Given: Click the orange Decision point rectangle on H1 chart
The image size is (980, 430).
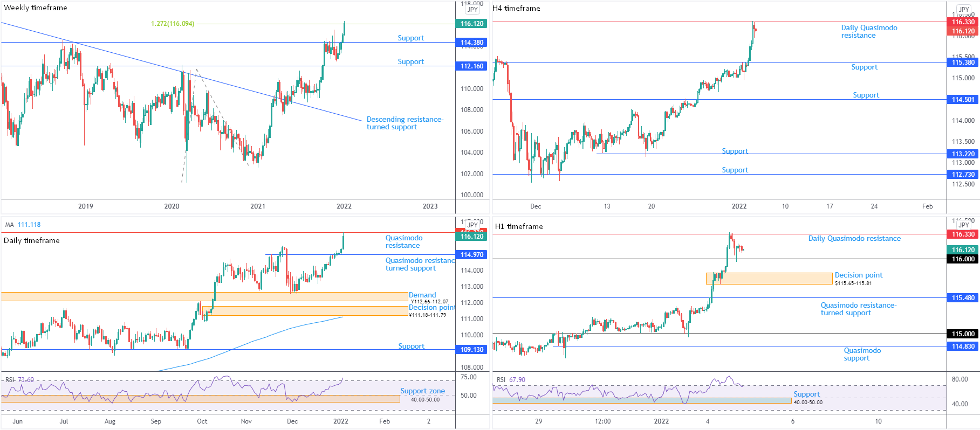Looking at the screenshot, I should (x=769, y=279).
